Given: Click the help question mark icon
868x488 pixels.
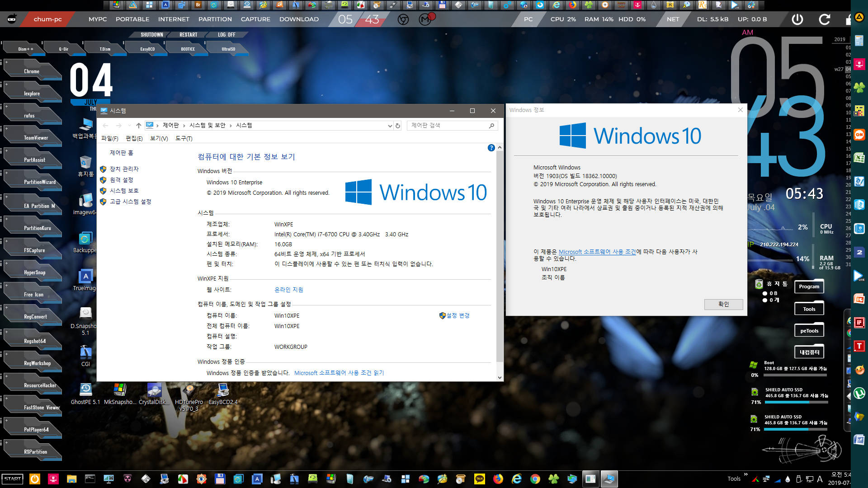Looking at the screenshot, I should (491, 148).
